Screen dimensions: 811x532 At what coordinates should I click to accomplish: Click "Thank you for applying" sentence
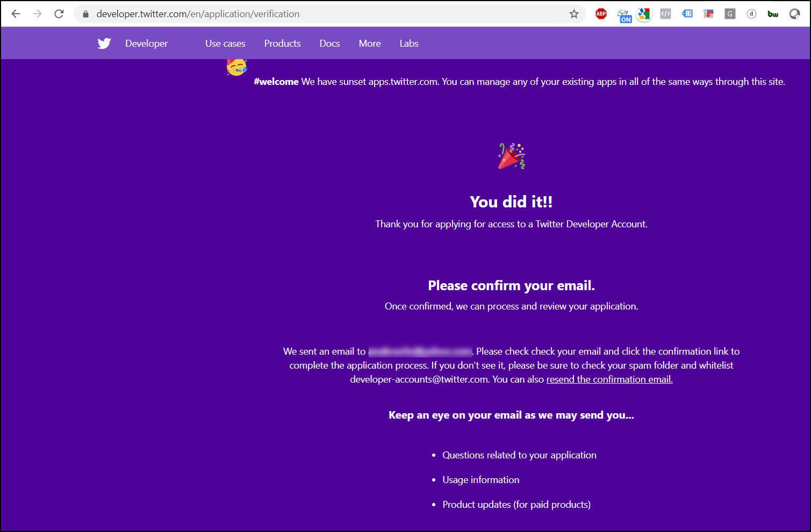511,224
